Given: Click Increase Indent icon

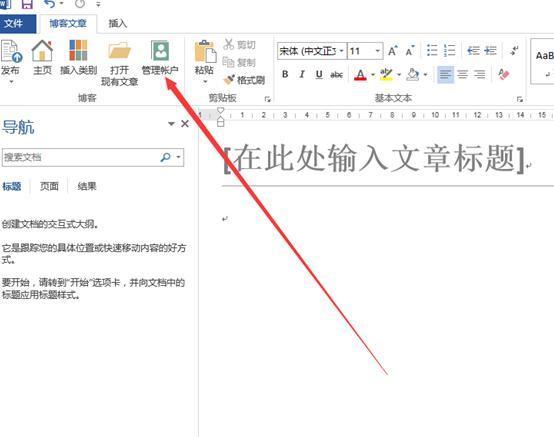Looking at the screenshot, I should point(490,51).
